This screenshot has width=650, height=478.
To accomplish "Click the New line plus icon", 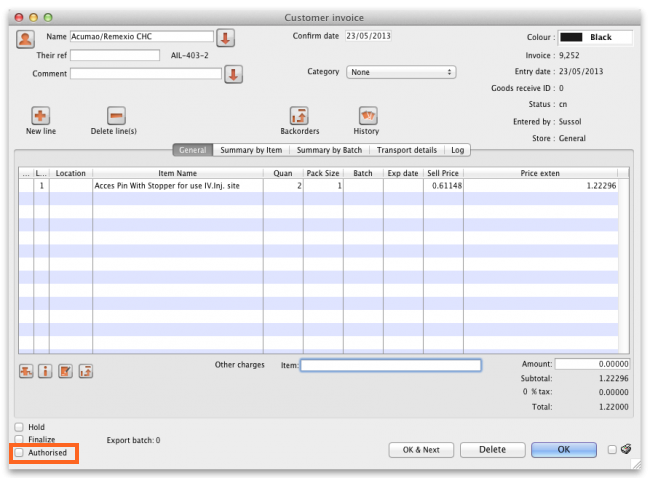I will tap(40, 116).
